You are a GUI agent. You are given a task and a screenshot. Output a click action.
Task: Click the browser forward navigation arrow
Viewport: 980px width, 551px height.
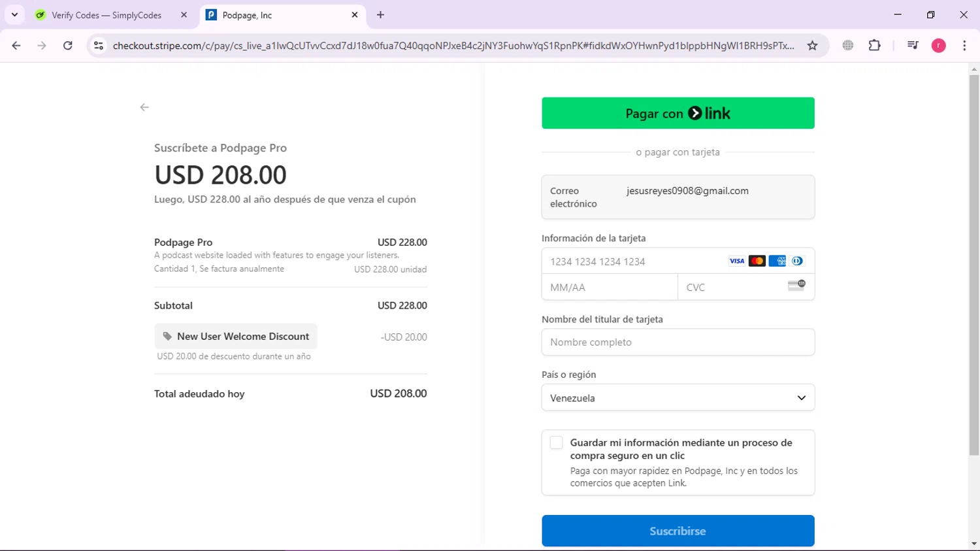click(x=42, y=46)
